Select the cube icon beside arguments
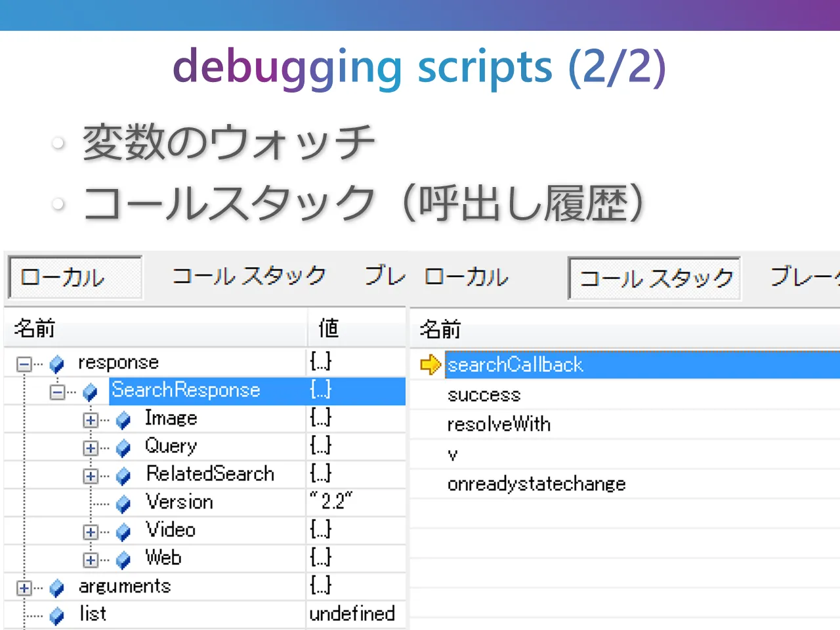840x630 pixels. pos(57,588)
